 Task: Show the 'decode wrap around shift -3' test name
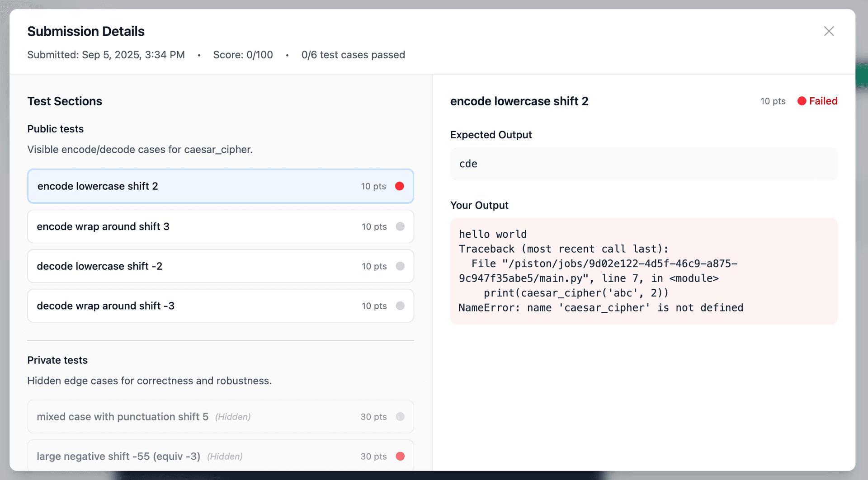point(105,306)
